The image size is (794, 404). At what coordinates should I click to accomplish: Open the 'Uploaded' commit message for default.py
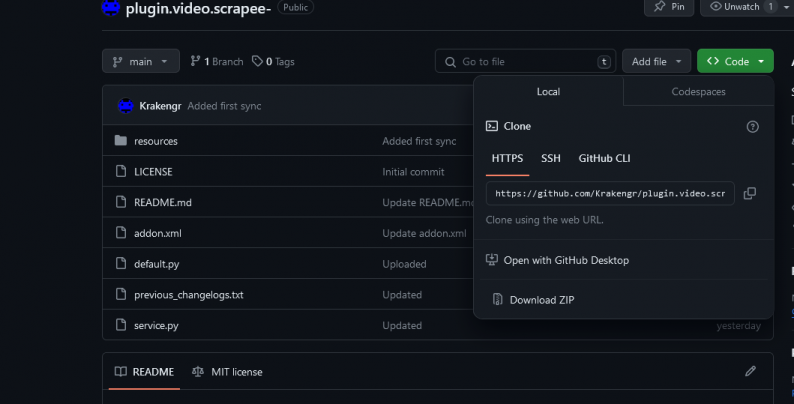(x=404, y=264)
